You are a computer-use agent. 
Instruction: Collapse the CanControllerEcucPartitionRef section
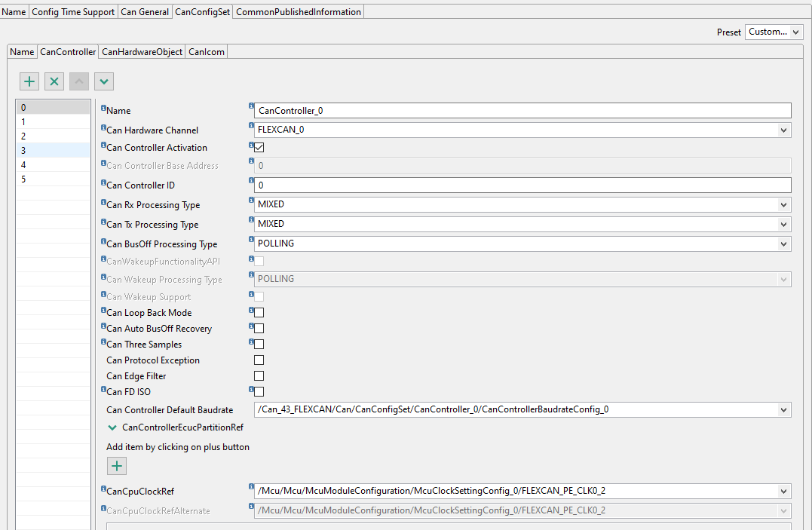tap(112, 426)
